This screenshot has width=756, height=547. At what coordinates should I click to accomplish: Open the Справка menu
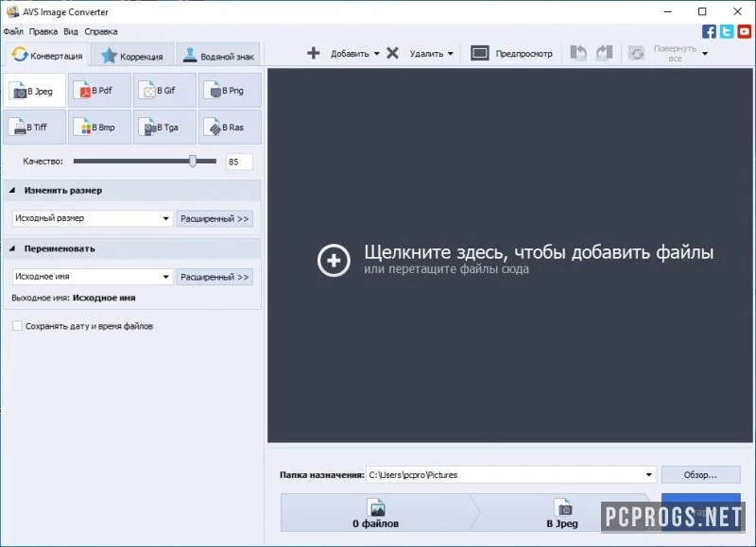tap(101, 31)
